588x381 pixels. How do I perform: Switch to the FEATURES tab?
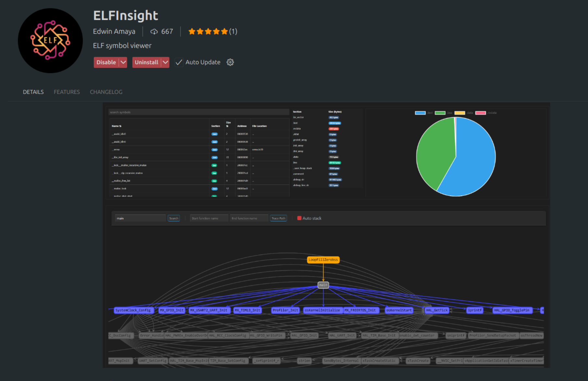click(67, 92)
